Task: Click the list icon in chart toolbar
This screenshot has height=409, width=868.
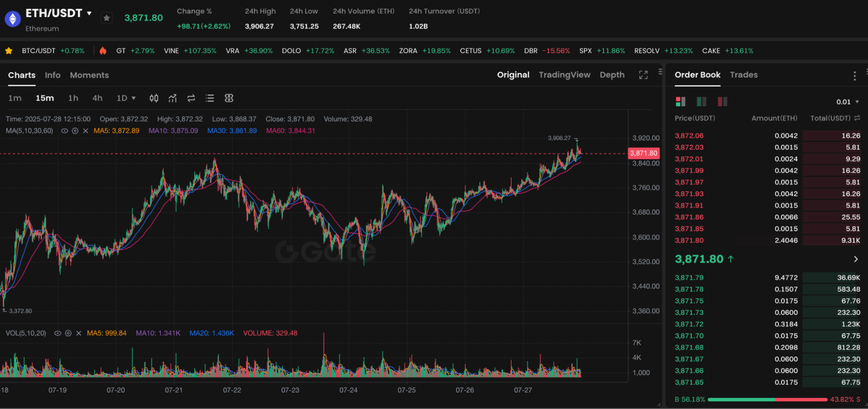Action: [x=210, y=98]
